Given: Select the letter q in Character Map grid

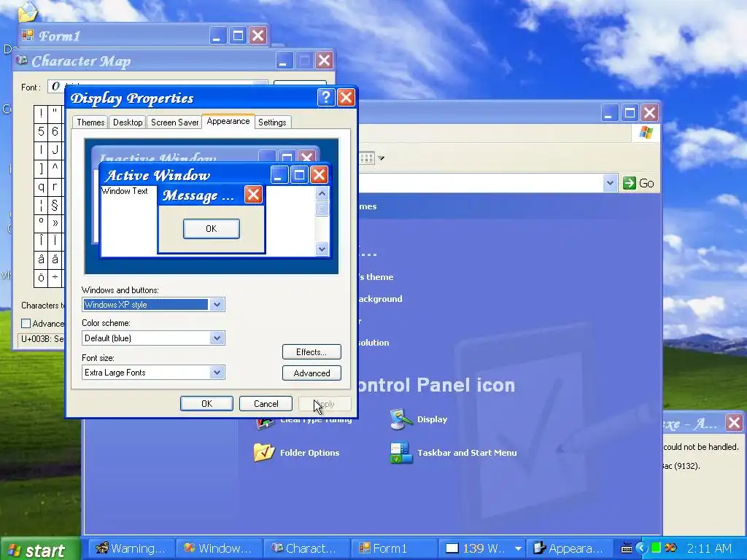Looking at the screenshot, I should tap(41, 187).
